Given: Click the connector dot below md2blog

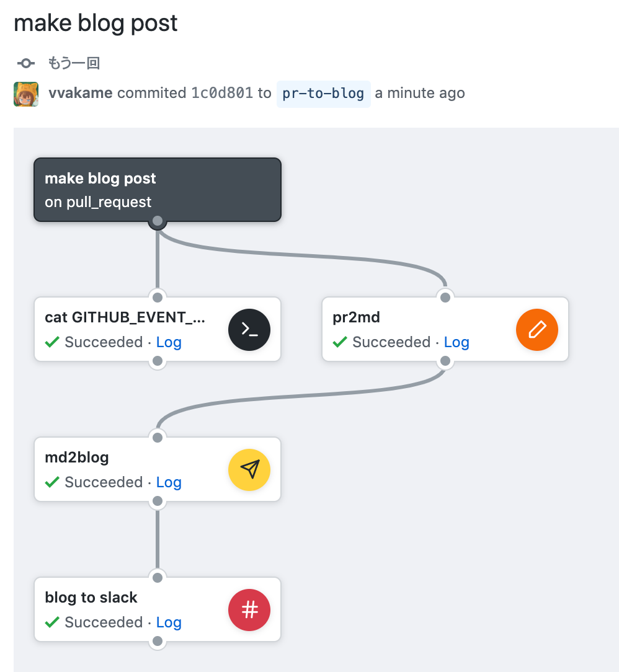Looking at the screenshot, I should tap(157, 501).
